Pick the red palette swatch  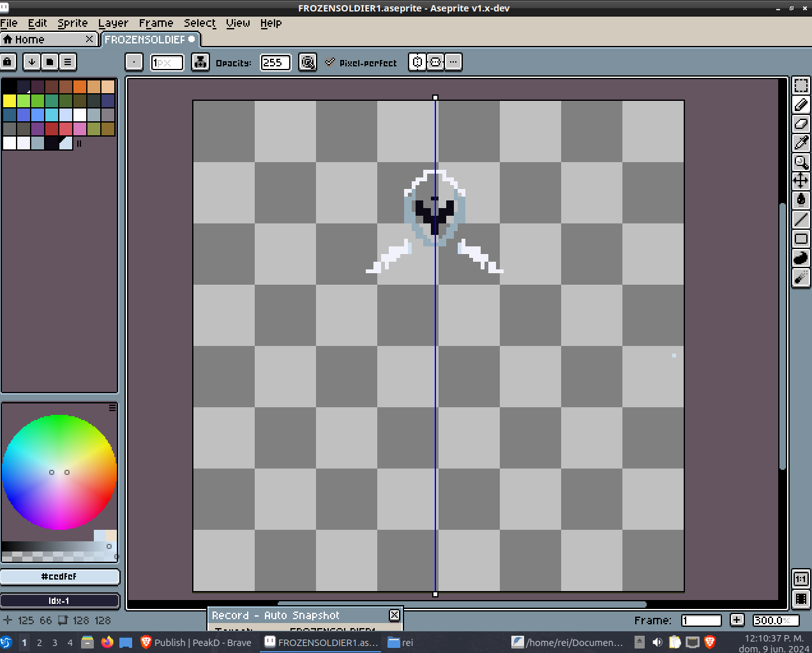(x=52, y=128)
